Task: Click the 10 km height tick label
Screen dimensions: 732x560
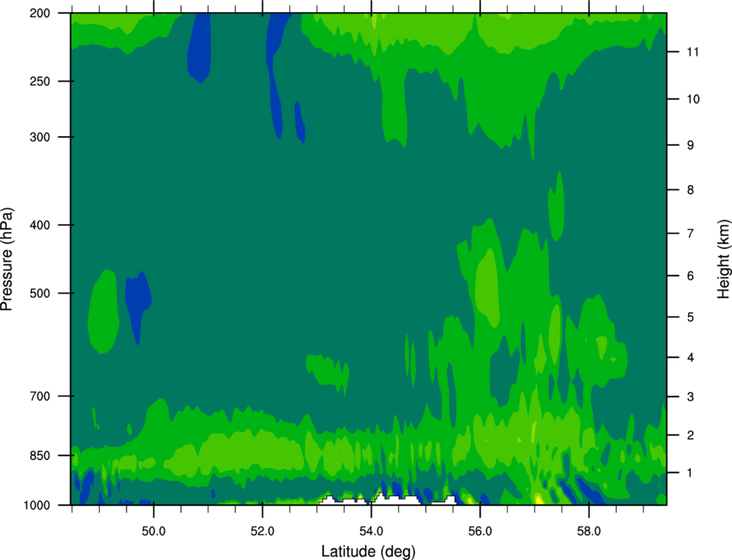Action: click(x=692, y=99)
